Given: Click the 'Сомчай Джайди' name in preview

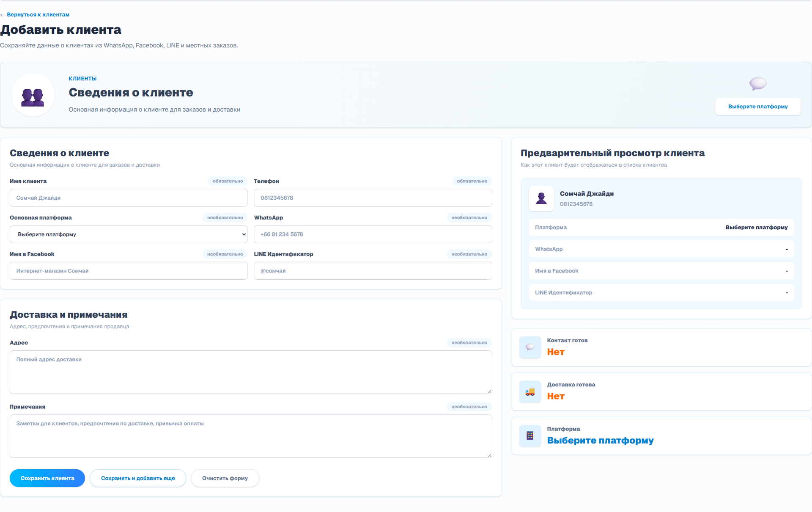Looking at the screenshot, I should pyautogui.click(x=587, y=194).
